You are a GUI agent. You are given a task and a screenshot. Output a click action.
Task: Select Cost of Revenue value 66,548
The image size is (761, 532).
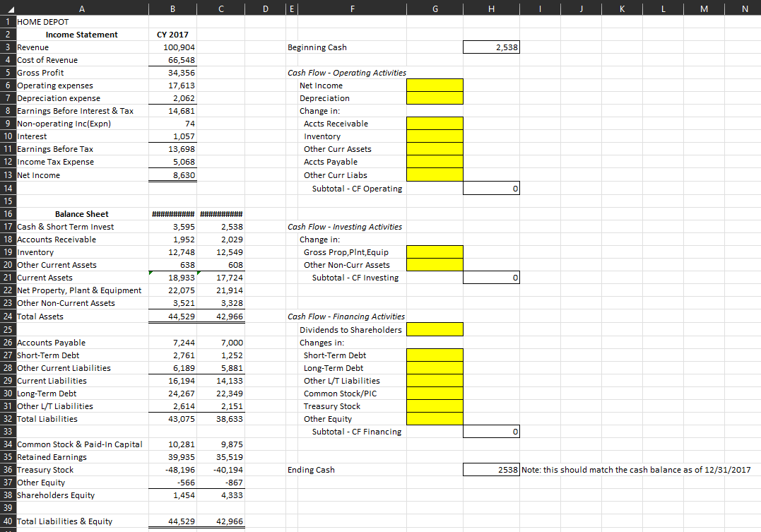(x=173, y=60)
